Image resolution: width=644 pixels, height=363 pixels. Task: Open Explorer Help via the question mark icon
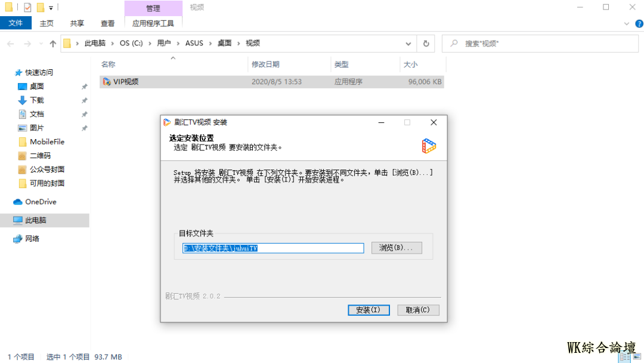pyautogui.click(x=639, y=24)
